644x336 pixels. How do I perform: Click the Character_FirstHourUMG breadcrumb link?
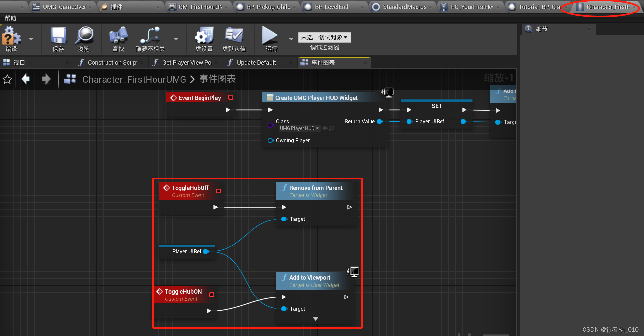pyautogui.click(x=134, y=79)
